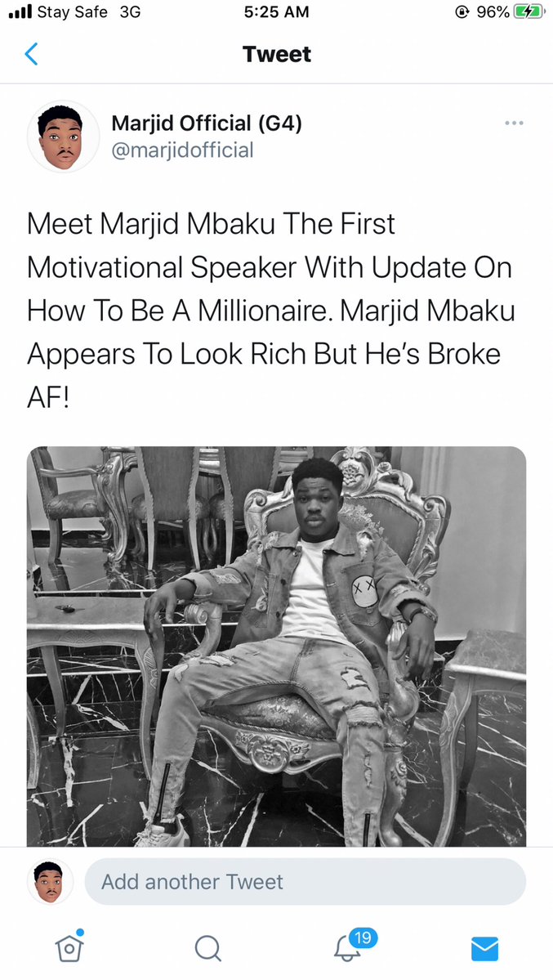Tap the signal strength bars icon

point(20,12)
